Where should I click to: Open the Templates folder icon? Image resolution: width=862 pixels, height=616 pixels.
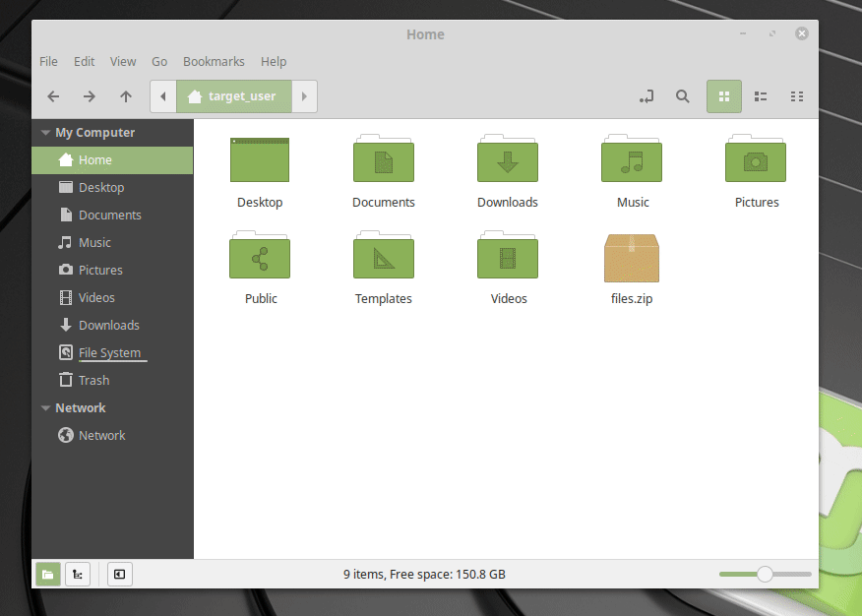[x=383, y=261]
